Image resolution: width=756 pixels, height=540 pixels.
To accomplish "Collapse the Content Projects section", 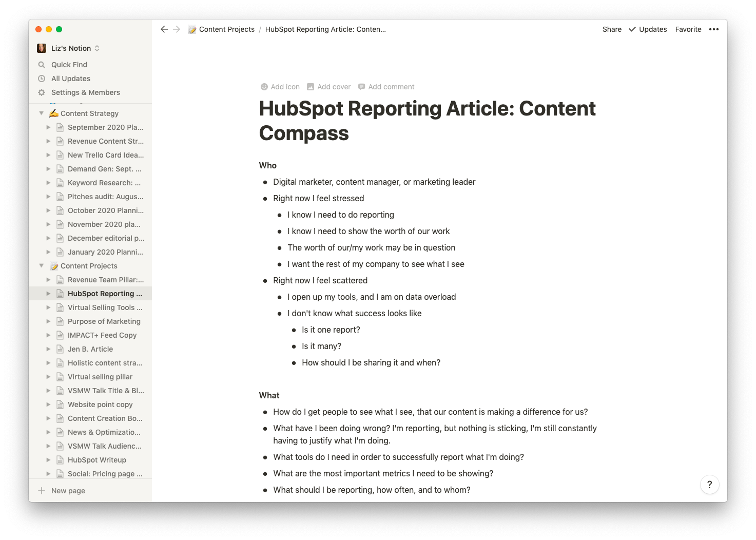I will click(x=42, y=266).
